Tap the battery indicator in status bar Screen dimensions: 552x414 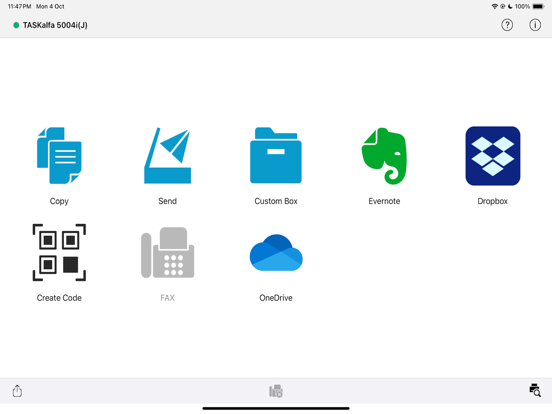pyautogui.click(x=538, y=6)
